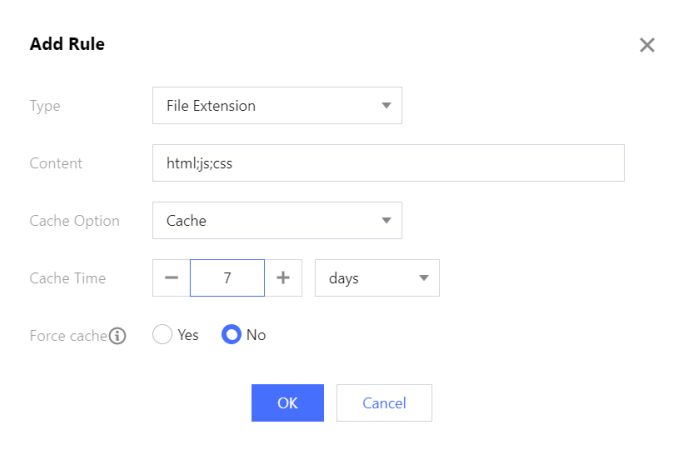Image resolution: width=683 pixels, height=449 pixels.
Task: Click the Force cache label text
Action: pos(68,336)
